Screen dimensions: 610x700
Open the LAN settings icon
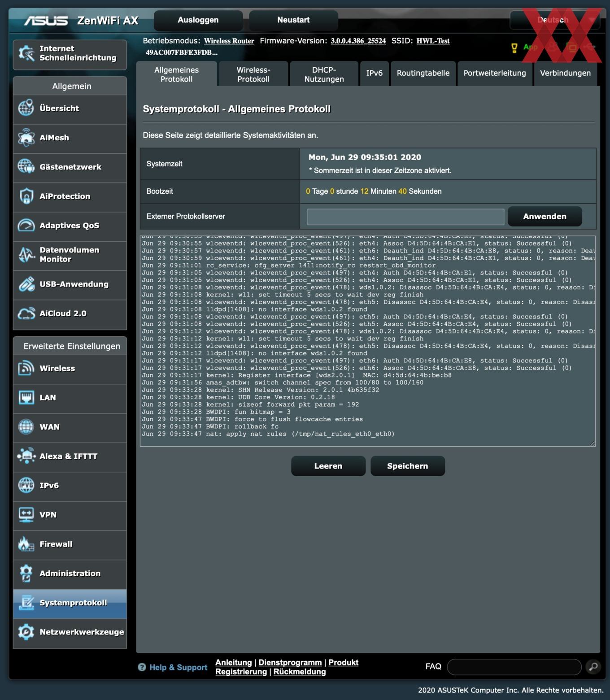click(26, 397)
